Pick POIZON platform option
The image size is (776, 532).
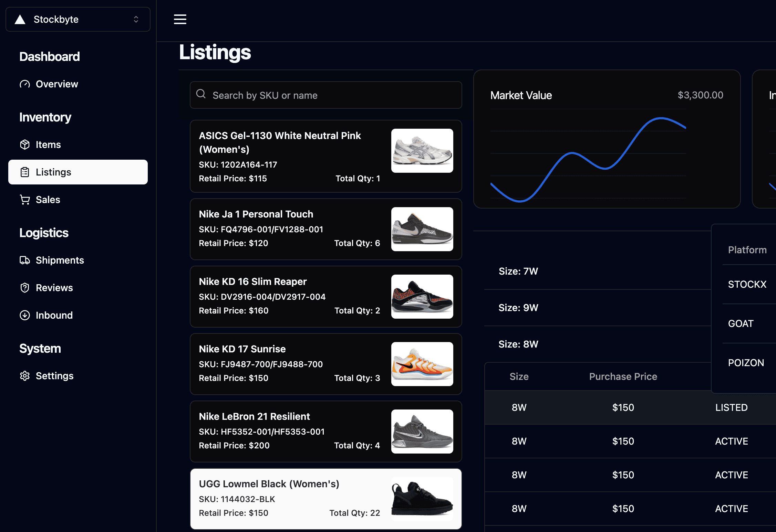pos(746,363)
